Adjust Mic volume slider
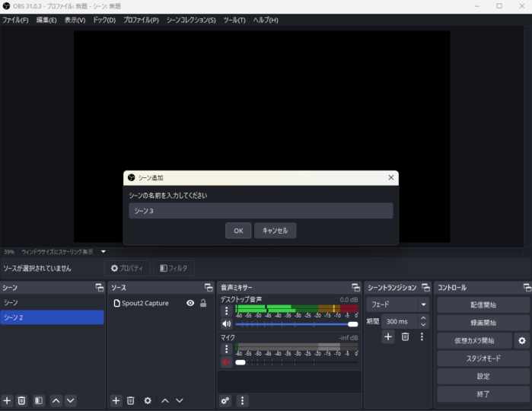The width and height of the screenshot is (532, 411). (x=297, y=362)
